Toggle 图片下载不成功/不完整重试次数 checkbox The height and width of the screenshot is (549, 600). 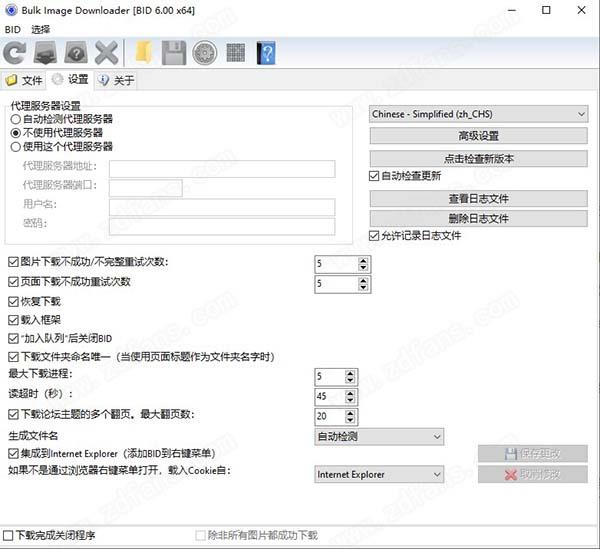click(13, 262)
